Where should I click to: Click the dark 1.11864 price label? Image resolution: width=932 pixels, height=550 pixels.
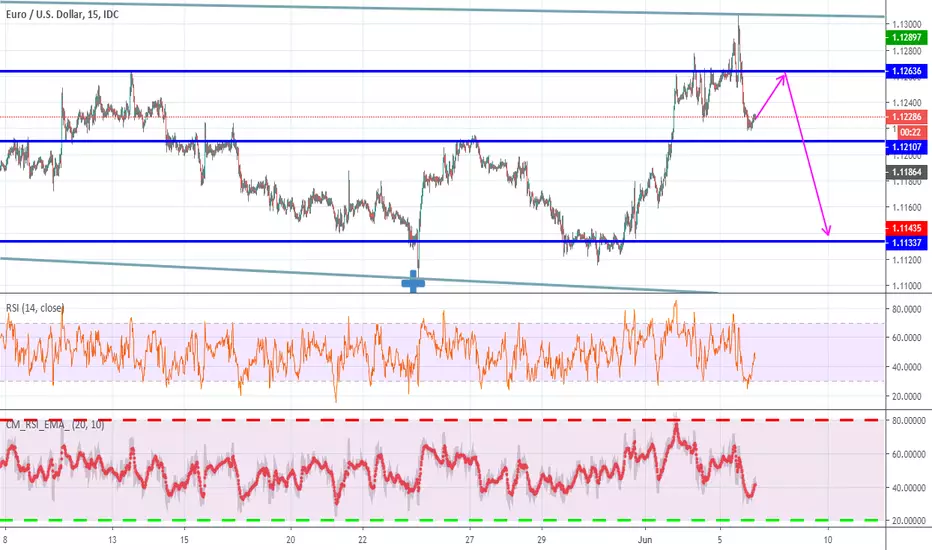pyautogui.click(x=906, y=172)
